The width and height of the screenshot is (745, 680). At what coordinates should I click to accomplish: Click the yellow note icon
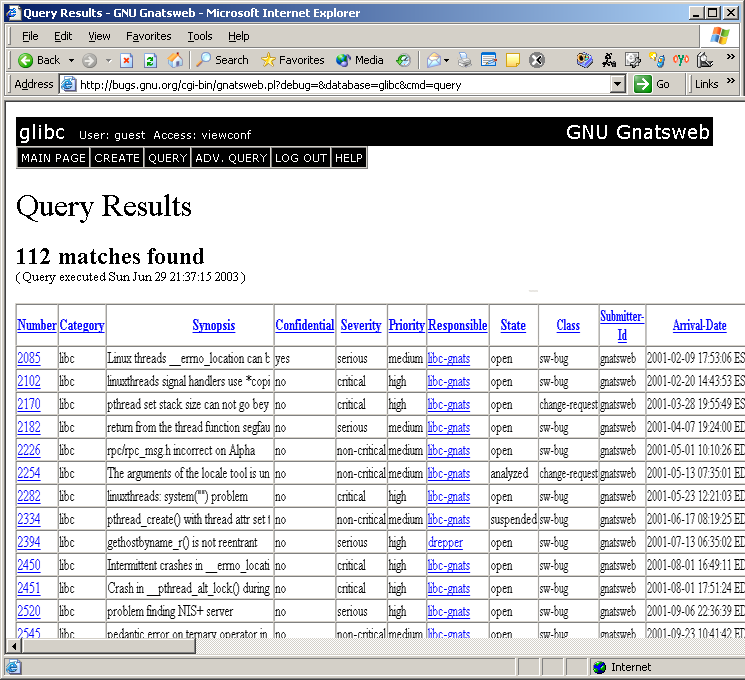pos(513,60)
